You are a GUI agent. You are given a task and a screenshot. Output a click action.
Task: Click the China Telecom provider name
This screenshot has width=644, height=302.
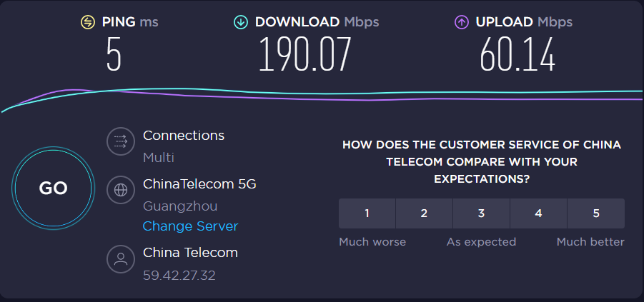tap(190, 252)
